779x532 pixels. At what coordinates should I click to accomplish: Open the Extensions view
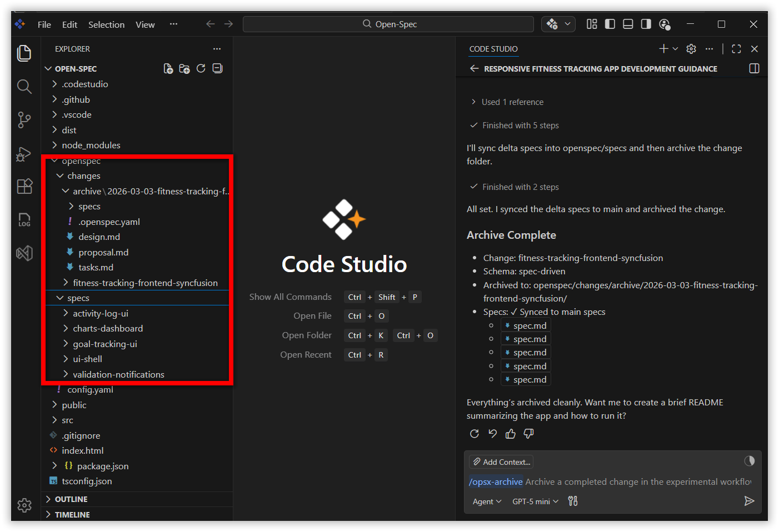coord(24,187)
